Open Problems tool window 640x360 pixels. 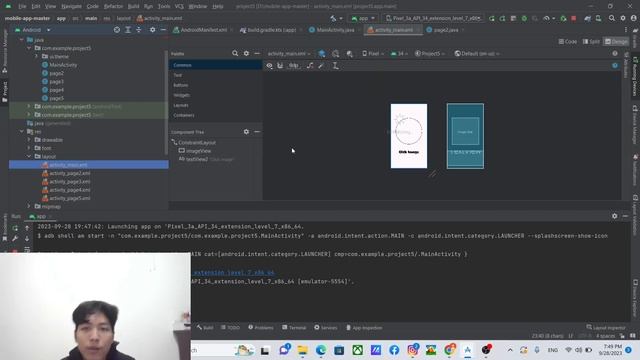coord(261,328)
